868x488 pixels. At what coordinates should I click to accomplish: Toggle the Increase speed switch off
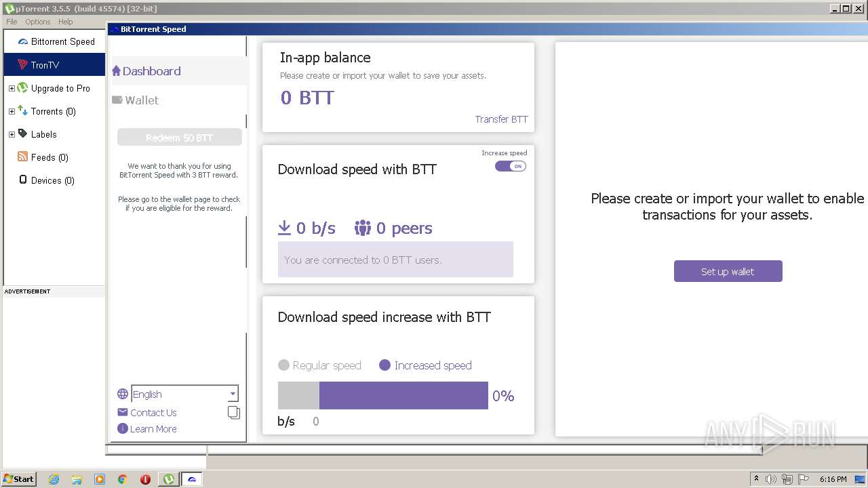pos(511,166)
